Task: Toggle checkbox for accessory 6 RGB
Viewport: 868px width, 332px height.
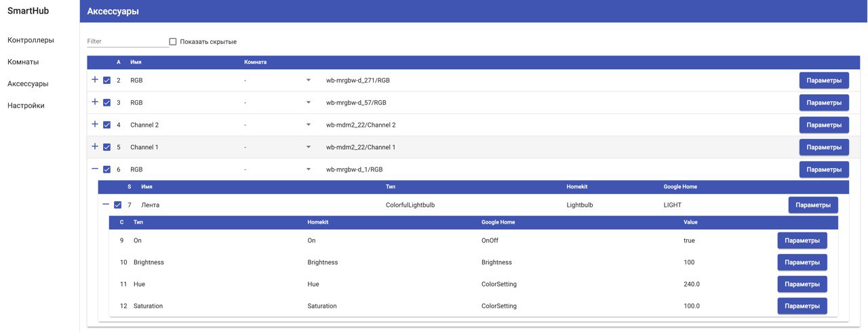Action: [x=106, y=169]
